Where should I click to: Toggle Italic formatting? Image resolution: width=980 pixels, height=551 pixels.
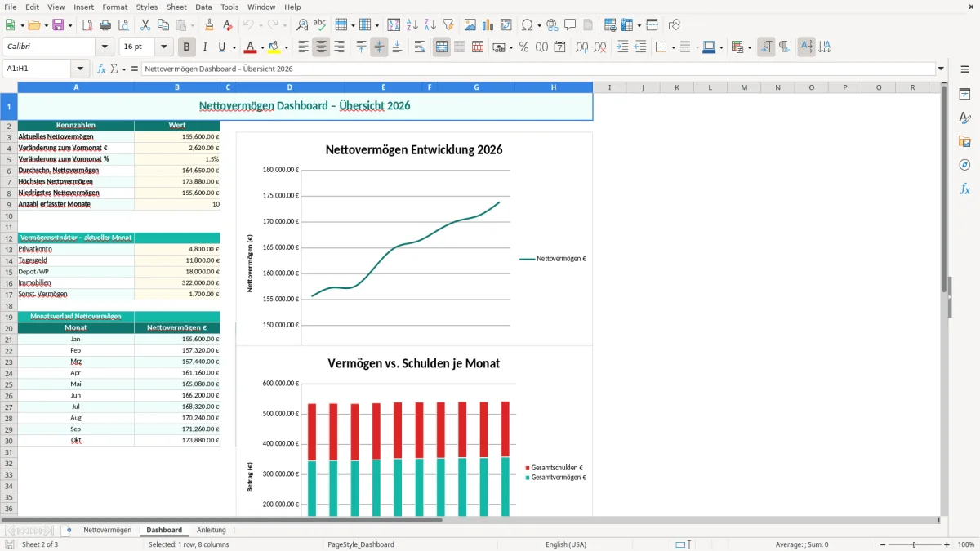pyautogui.click(x=204, y=47)
